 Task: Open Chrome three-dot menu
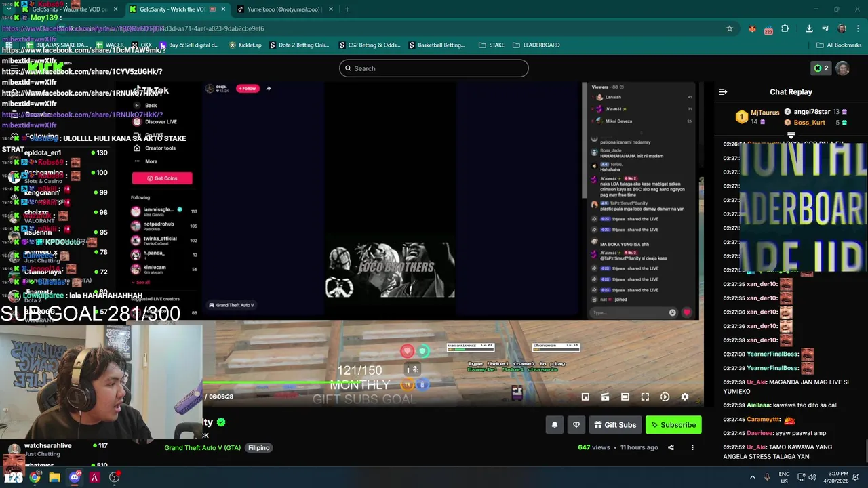(858, 28)
